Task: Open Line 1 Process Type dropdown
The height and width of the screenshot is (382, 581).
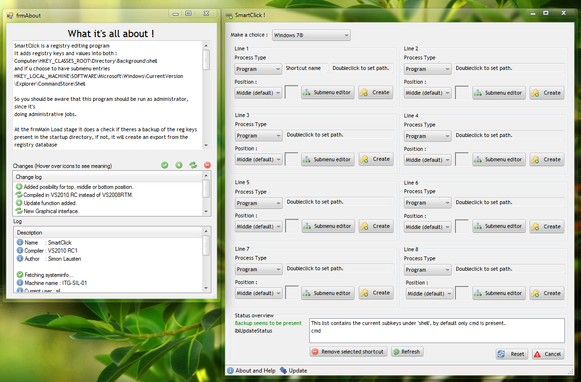Action: [258, 69]
